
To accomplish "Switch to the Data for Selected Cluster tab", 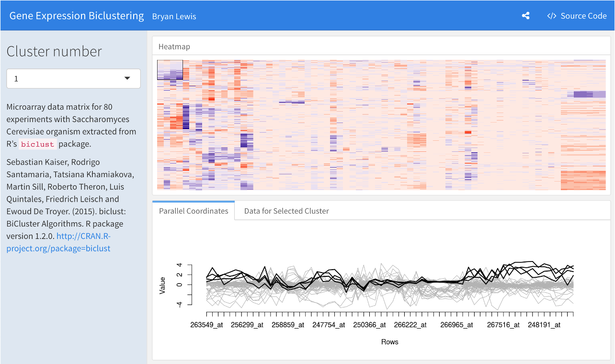I will [286, 211].
